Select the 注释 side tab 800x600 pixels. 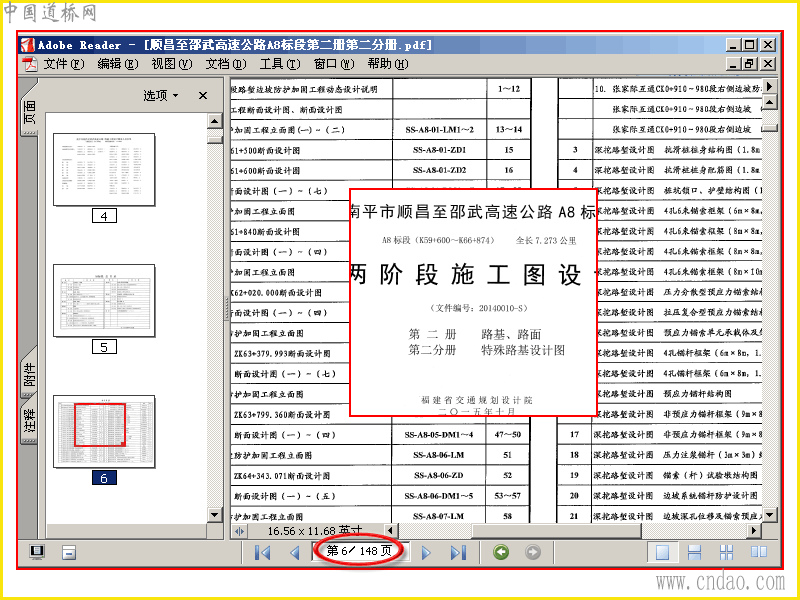pos(30,419)
